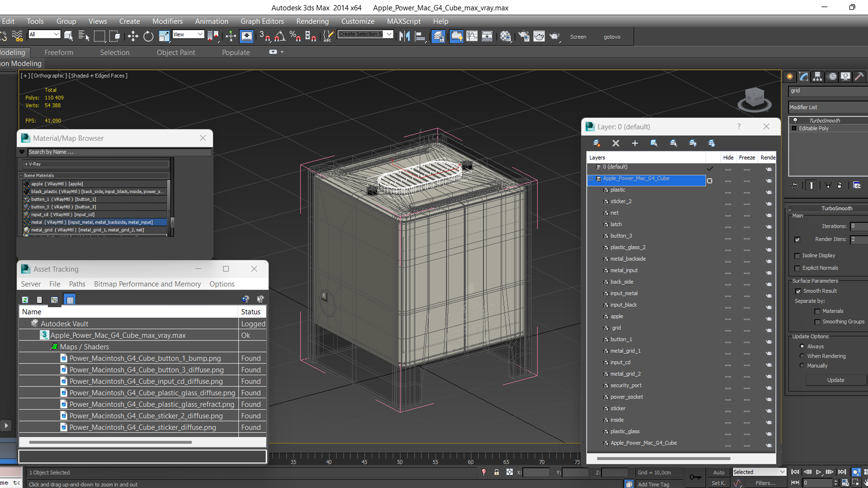Open Material/Map Browser options arrow

[x=22, y=152]
